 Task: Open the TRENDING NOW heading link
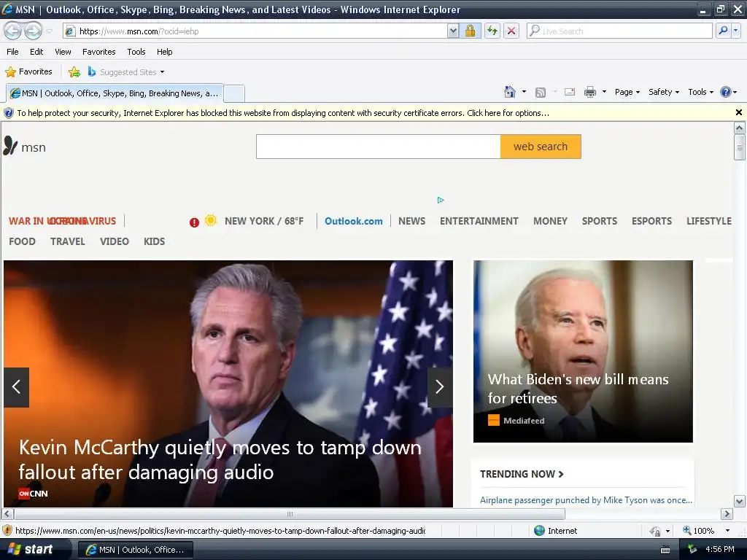(x=522, y=474)
